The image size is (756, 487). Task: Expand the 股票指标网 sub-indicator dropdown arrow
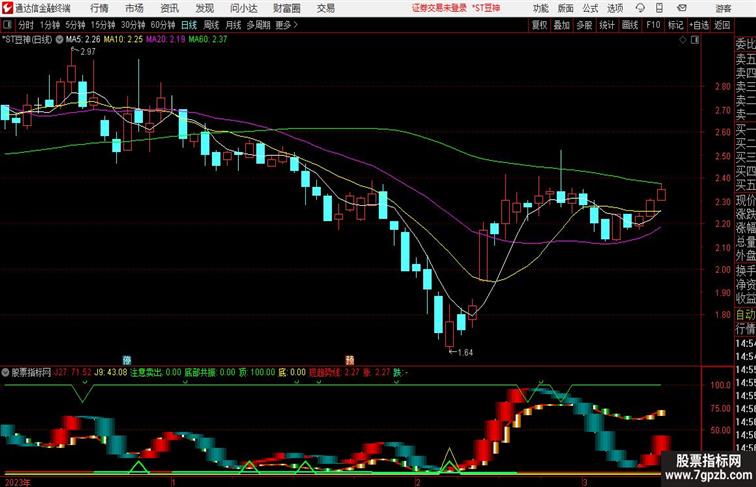coord(5,372)
